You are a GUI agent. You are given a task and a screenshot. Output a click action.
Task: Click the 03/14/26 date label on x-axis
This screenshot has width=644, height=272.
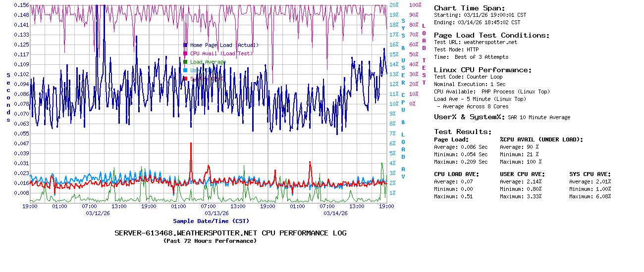pyautogui.click(x=335, y=214)
